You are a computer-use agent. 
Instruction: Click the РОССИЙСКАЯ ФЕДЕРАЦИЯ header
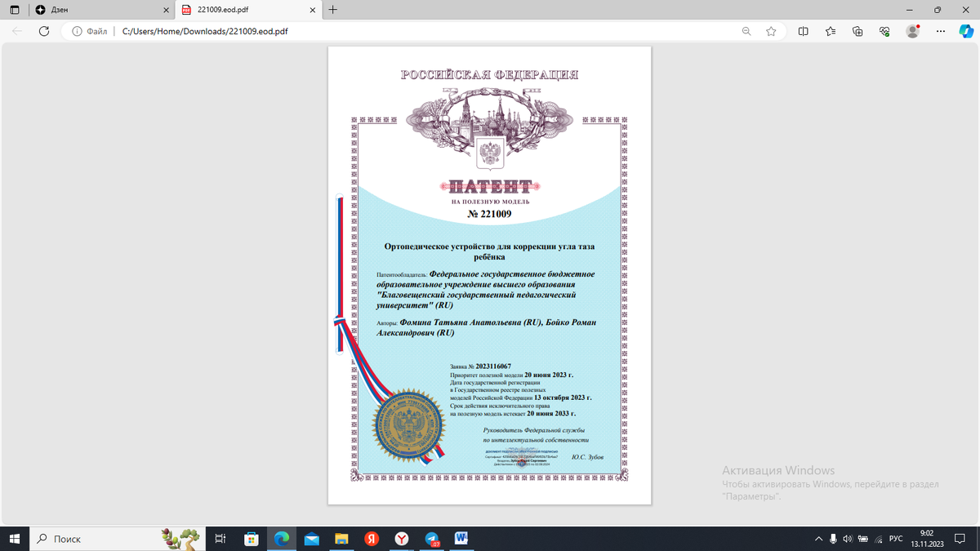tap(489, 75)
